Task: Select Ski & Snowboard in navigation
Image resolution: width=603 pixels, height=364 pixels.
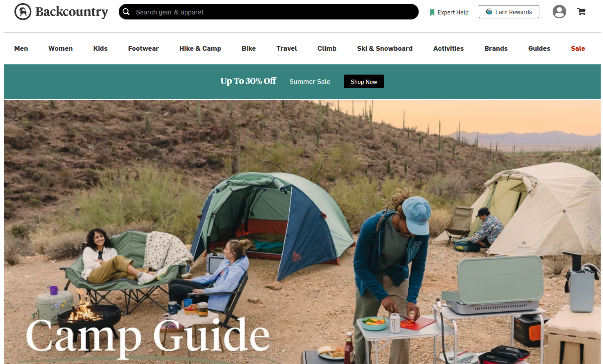Action: point(385,48)
